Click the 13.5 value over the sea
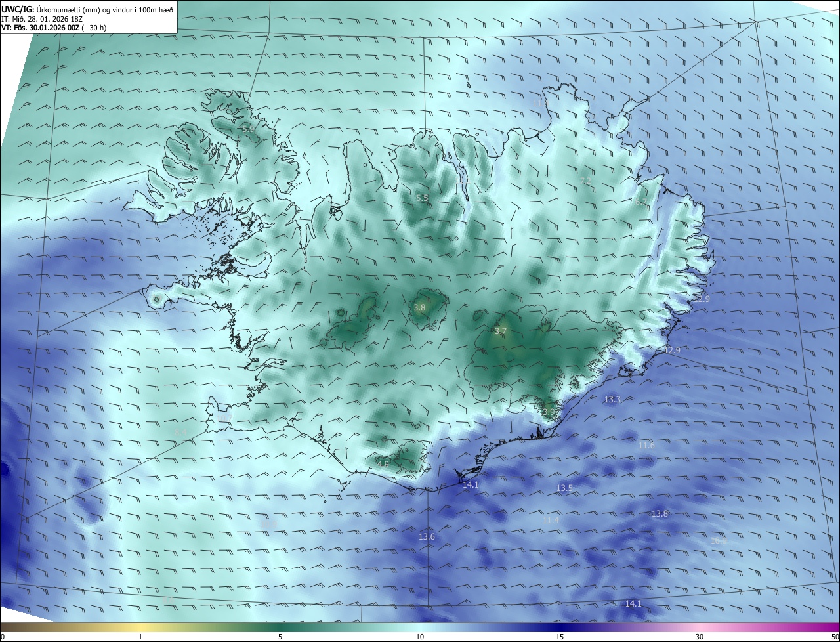Image resolution: width=840 pixels, height=642 pixels. [565, 488]
